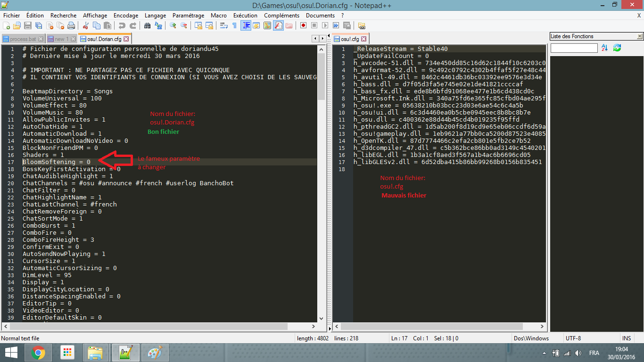Click the function list search field

tap(574, 48)
